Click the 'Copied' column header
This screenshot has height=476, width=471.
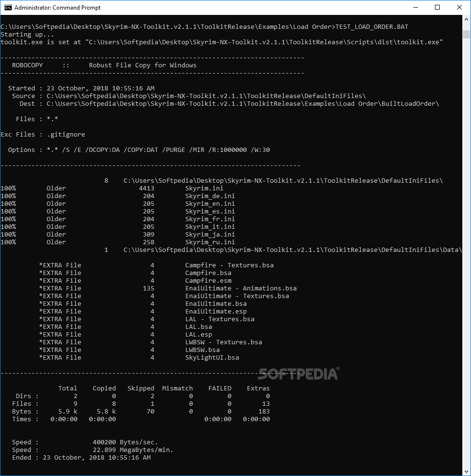point(104,388)
